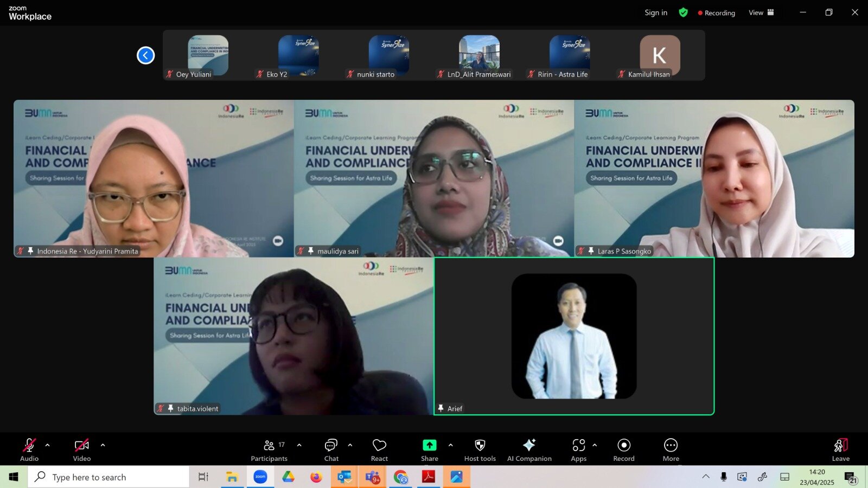Expand video options arrow next to Video
The image size is (868, 488).
103,445
